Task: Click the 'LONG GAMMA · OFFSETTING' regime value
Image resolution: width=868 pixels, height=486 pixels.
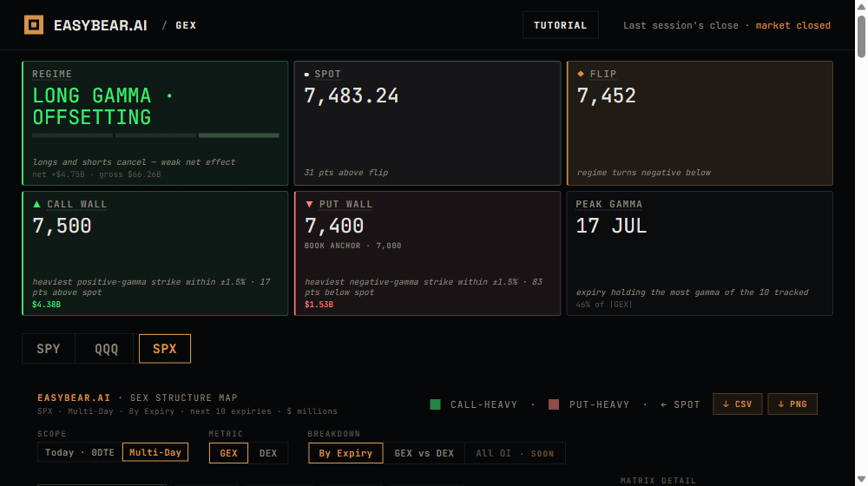Action: click(102, 106)
